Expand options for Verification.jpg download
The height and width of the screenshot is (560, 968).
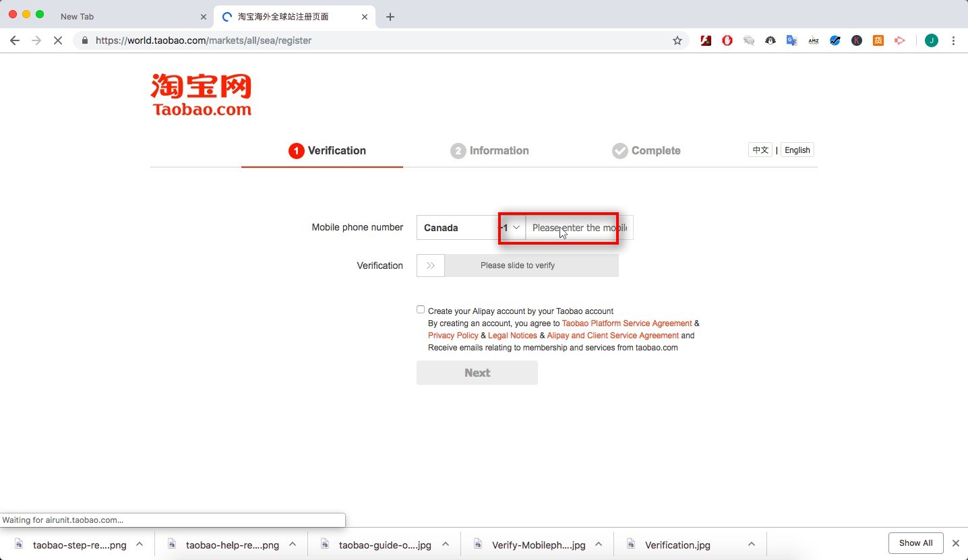(x=752, y=545)
